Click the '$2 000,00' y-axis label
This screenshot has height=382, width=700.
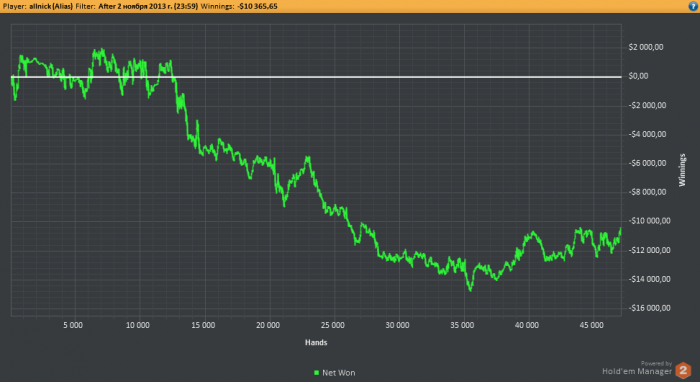pyautogui.click(x=646, y=47)
